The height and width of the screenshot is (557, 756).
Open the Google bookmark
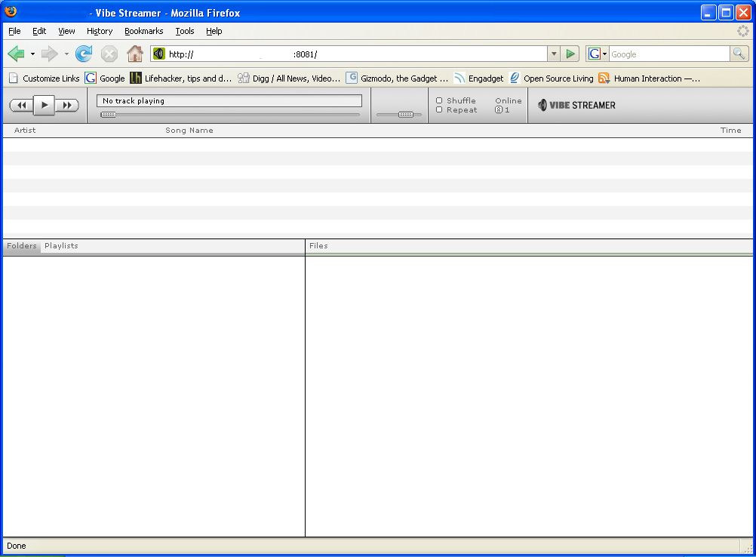coord(105,78)
